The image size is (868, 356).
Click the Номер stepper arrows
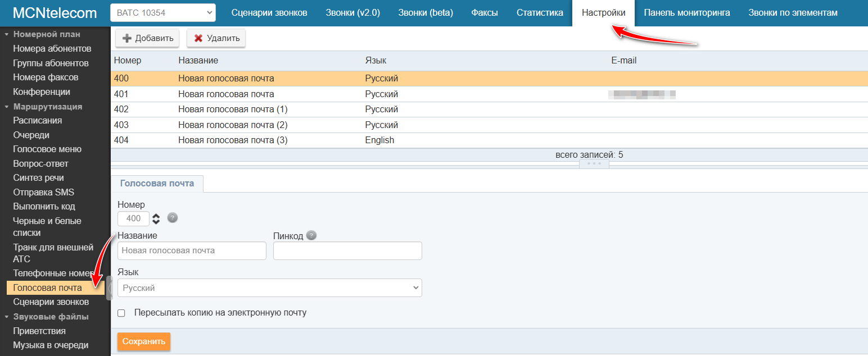point(156,218)
